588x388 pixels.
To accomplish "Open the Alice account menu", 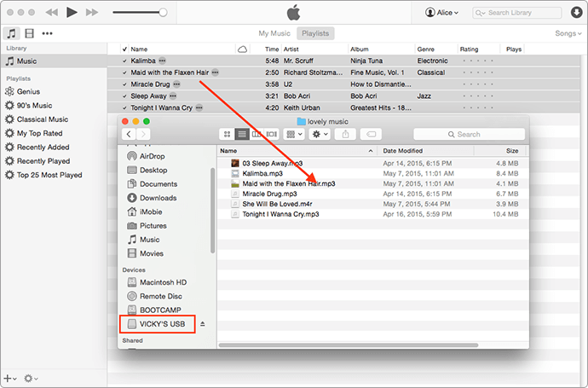I will click(441, 13).
